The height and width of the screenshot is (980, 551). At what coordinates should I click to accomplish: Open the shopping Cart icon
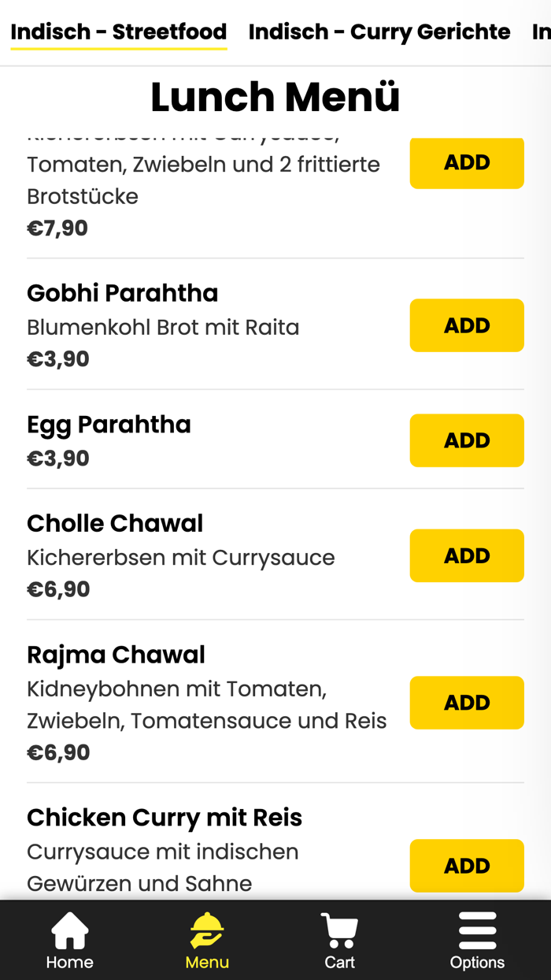pos(339,931)
